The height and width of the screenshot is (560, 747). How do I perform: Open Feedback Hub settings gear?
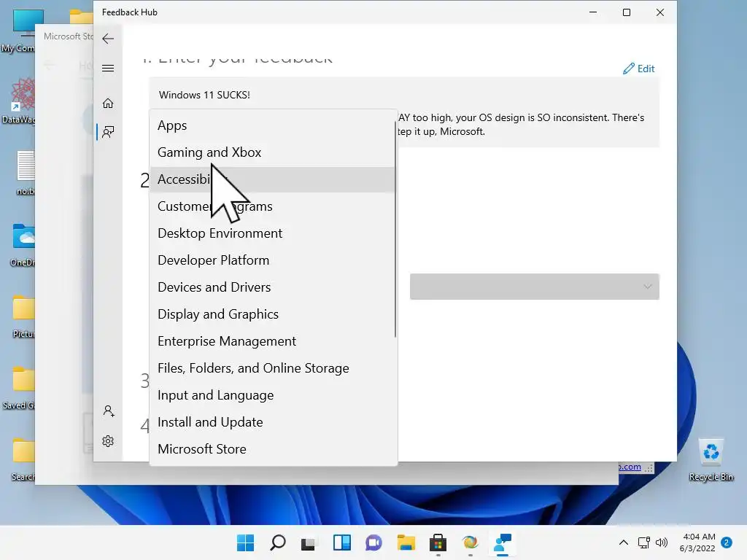(x=108, y=441)
